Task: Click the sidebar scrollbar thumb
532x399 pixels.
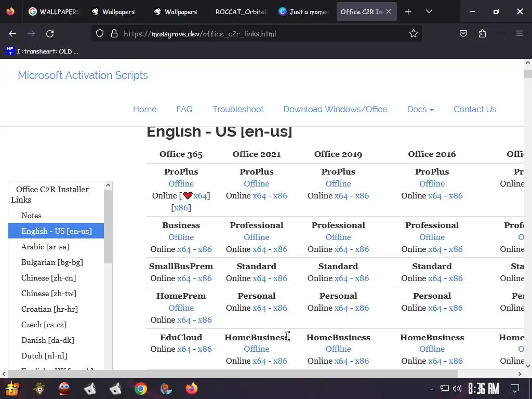Action: click(108, 227)
